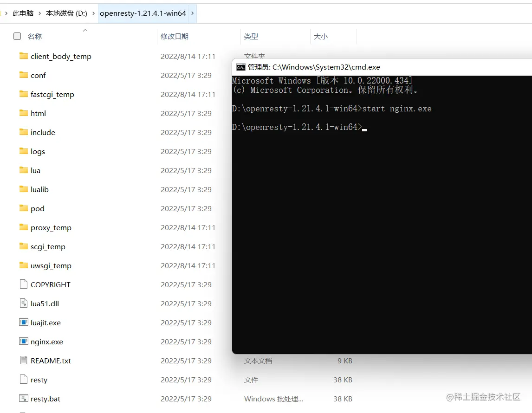Select the luajit.exe file name
The image size is (532, 413).
pyautogui.click(x=45, y=323)
